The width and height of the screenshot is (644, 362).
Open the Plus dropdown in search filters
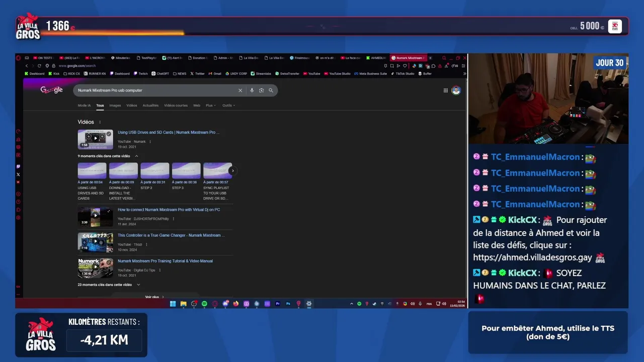pyautogui.click(x=210, y=106)
